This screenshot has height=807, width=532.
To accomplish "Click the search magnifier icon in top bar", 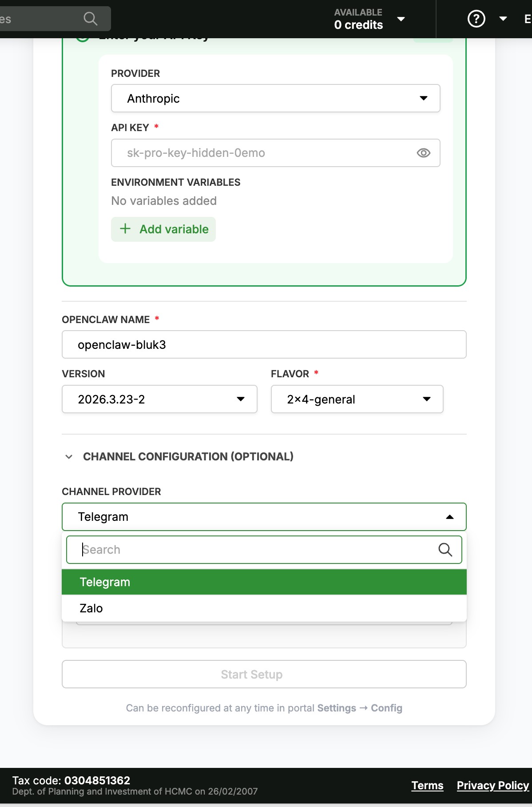I will pyautogui.click(x=90, y=19).
